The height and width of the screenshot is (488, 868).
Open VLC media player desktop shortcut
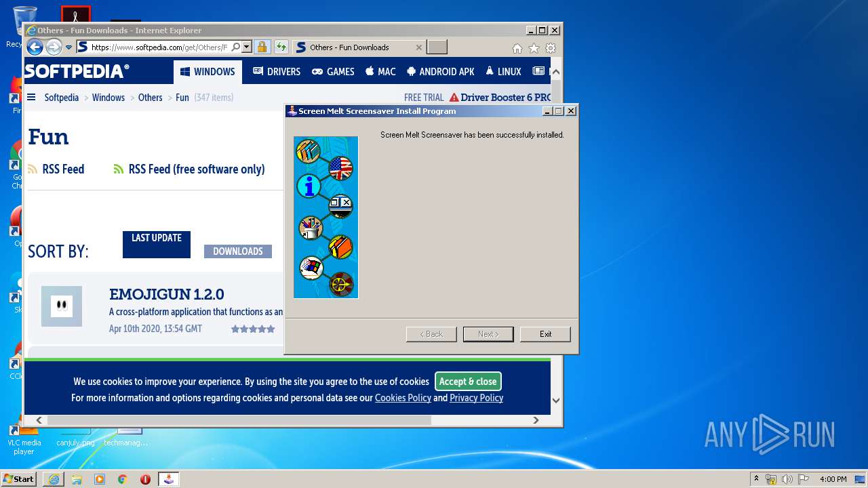(x=24, y=438)
